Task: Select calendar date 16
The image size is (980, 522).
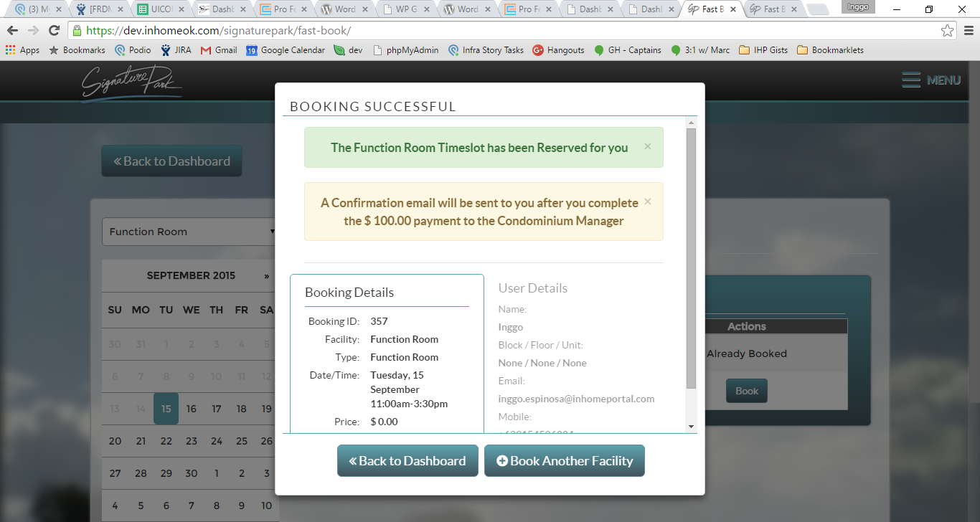Action: coord(191,409)
